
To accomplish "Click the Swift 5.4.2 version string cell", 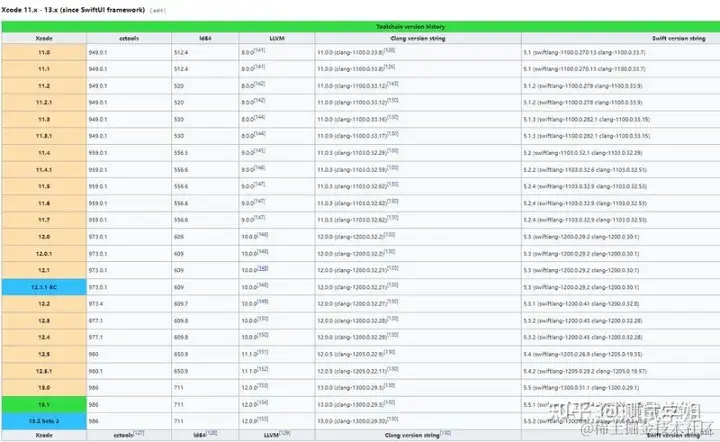I will click(585, 371).
